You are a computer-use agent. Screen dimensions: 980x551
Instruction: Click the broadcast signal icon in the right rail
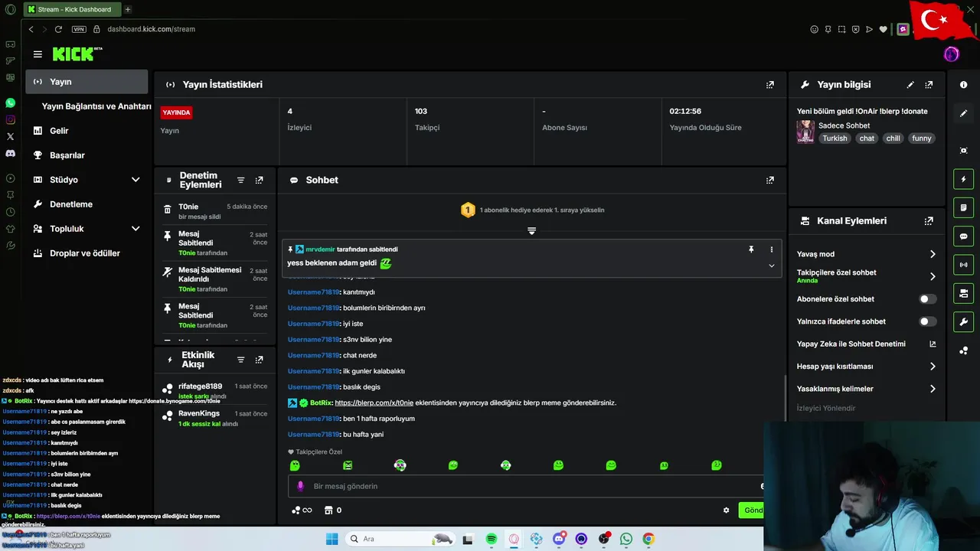click(x=964, y=265)
